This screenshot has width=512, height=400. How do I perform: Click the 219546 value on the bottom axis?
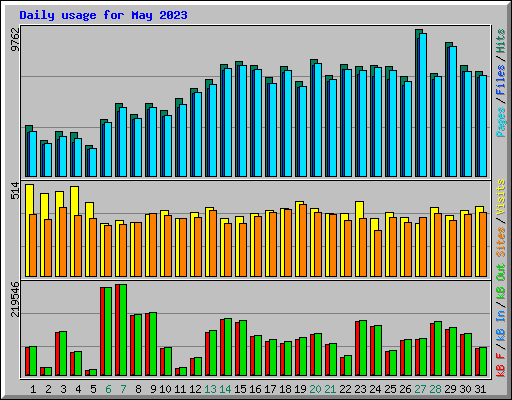(15, 299)
